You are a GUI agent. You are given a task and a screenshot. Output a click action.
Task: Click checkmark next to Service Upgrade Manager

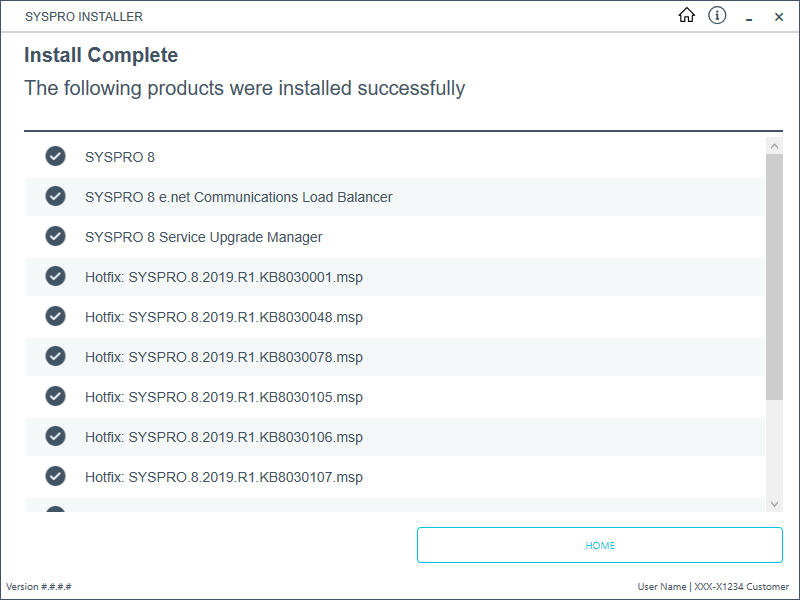click(x=55, y=237)
